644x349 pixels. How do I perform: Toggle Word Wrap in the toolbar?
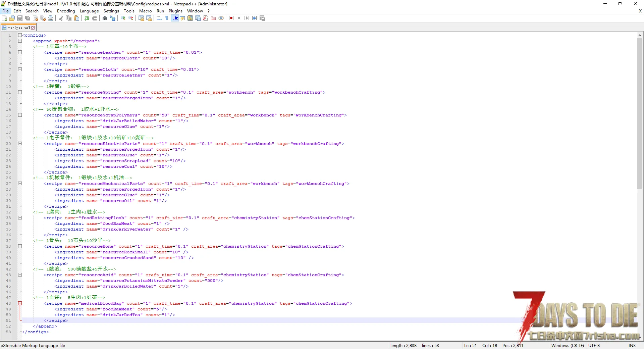coord(159,18)
